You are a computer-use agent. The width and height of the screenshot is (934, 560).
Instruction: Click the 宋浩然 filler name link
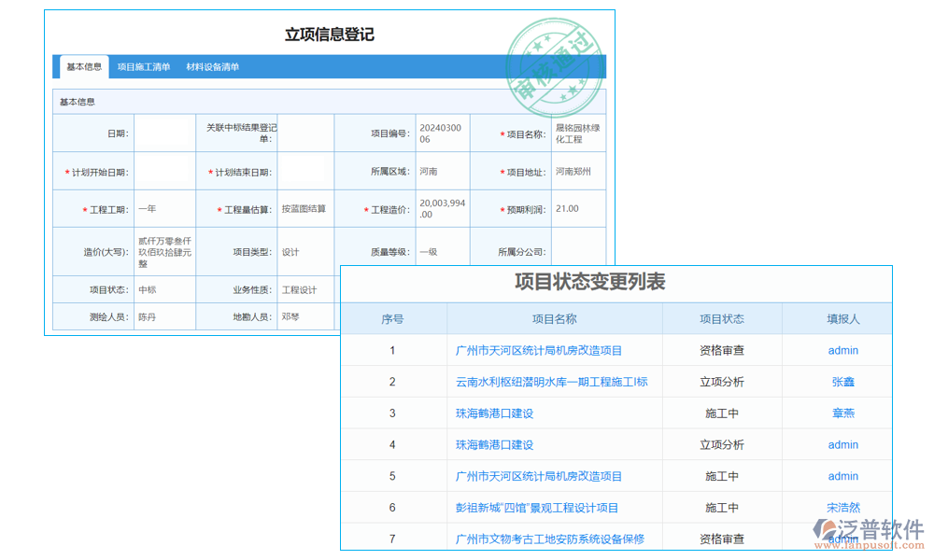point(842,507)
